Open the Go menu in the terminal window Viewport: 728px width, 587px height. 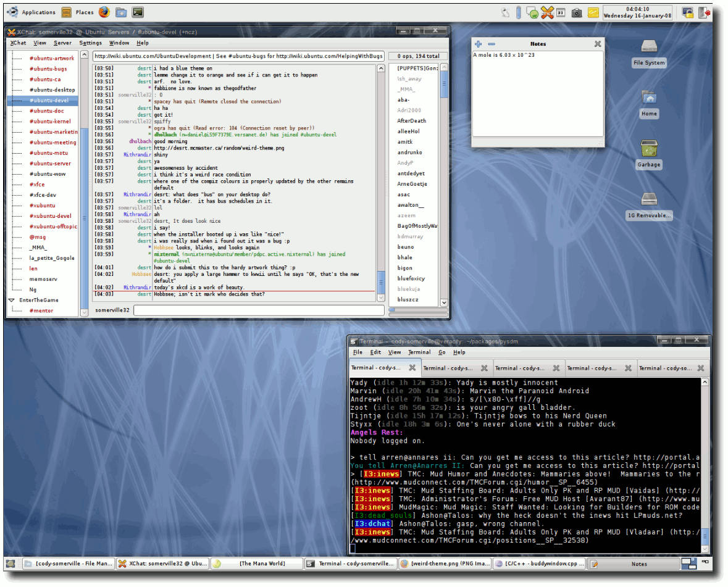pyautogui.click(x=441, y=352)
